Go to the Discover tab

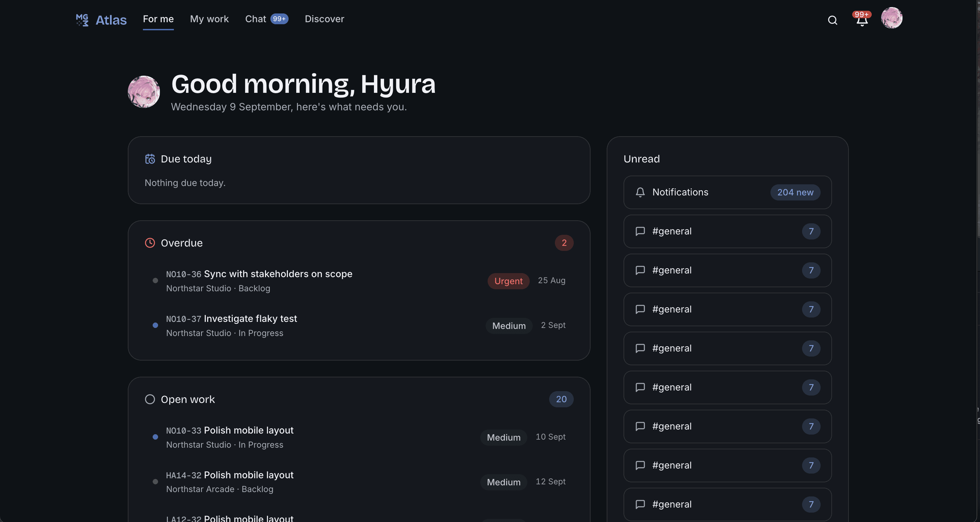click(324, 18)
